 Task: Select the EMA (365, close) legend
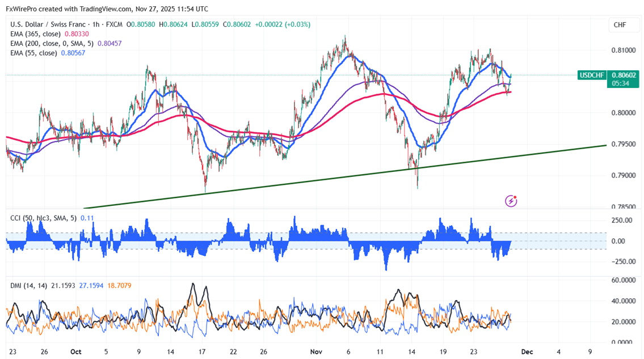(x=35, y=34)
